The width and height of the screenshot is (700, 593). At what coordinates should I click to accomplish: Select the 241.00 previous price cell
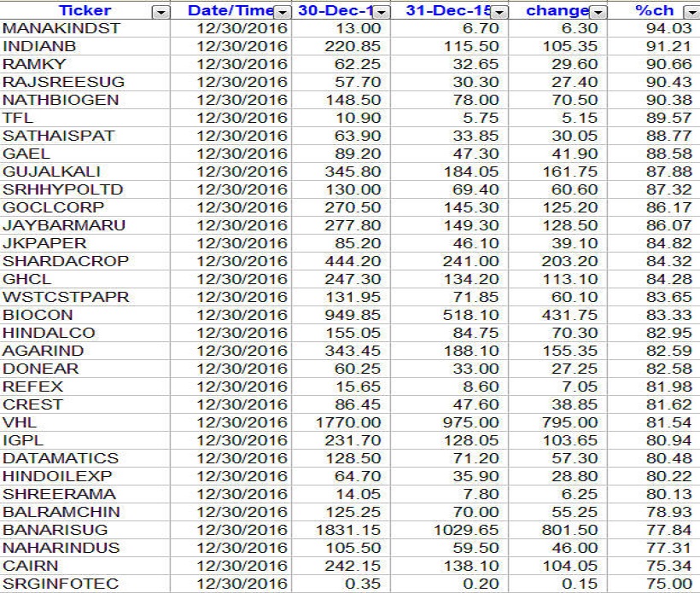click(x=450, y=261)
